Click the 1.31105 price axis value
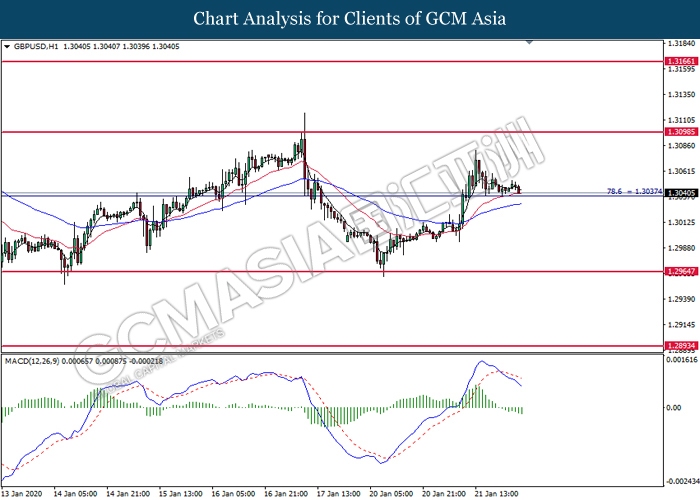The image size is (700, 500). point(682,120)
